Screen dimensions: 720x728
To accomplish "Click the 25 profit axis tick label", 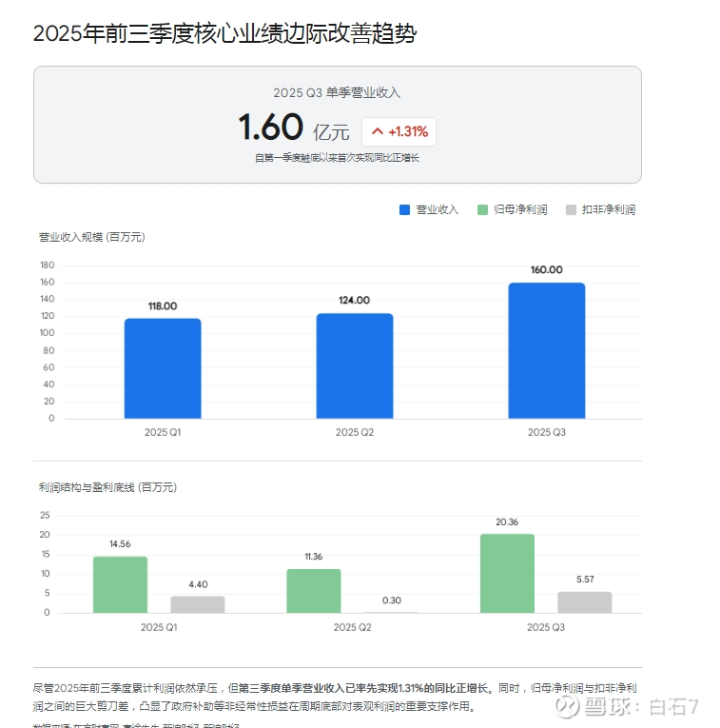I will click(x=45, y=516).
